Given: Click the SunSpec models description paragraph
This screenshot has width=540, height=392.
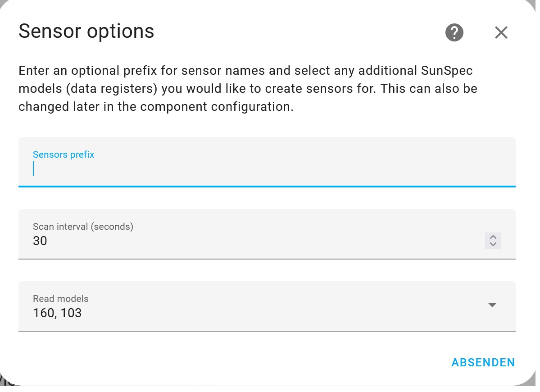Looking at the screenshot, I should 248,88.
